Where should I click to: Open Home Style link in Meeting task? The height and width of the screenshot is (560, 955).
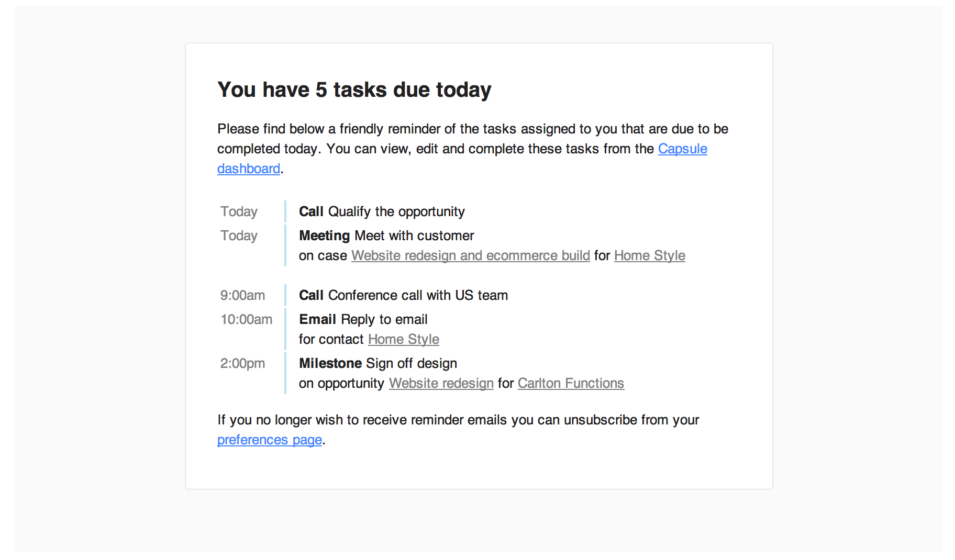[x=649, y=255]
